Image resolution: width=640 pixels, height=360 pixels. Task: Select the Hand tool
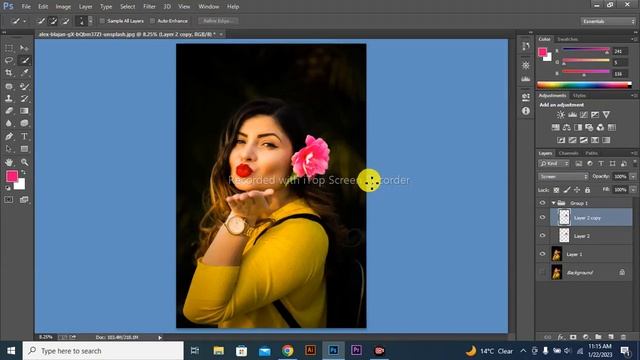[x=9, y=162]
